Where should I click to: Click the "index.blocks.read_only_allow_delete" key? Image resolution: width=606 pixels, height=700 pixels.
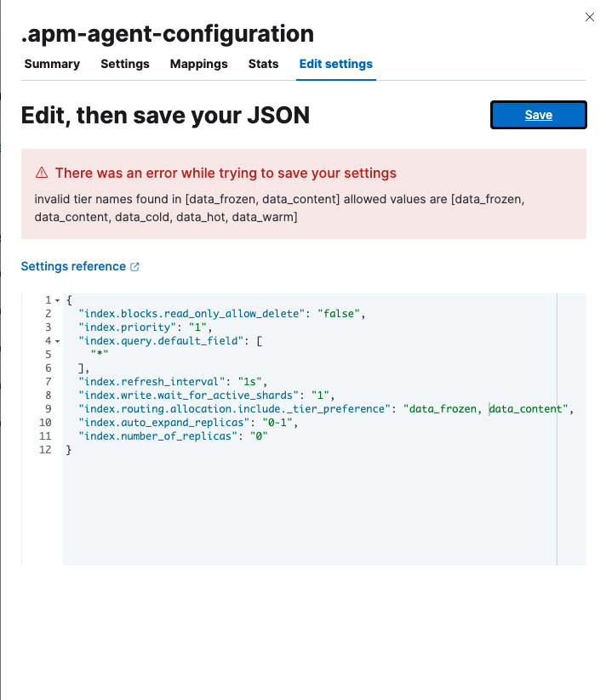click(x=192, y=314)
